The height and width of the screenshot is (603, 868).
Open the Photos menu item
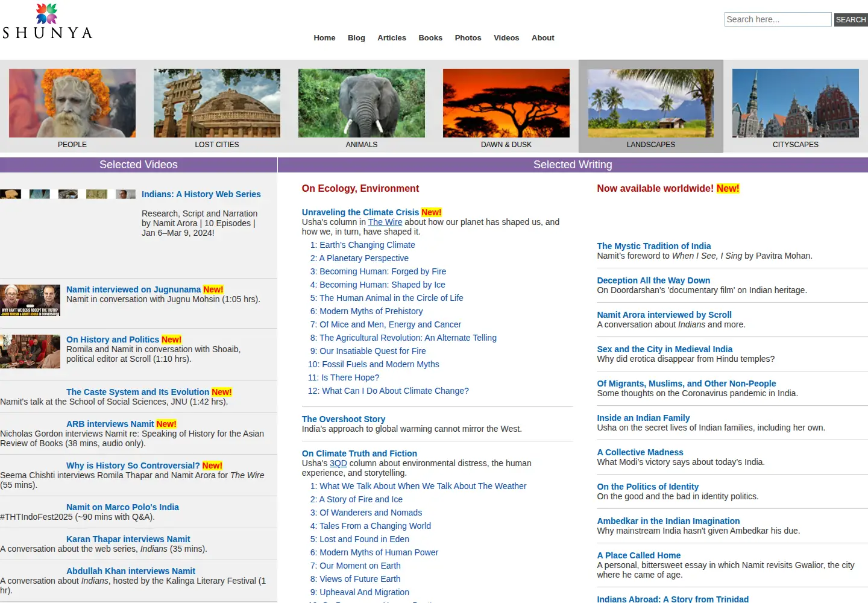[x=468, y=38]
